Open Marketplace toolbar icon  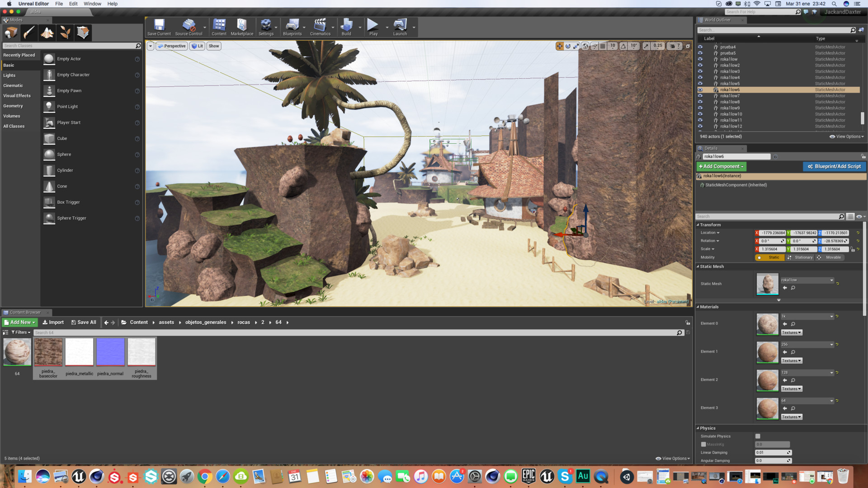(x=242, y=27)
